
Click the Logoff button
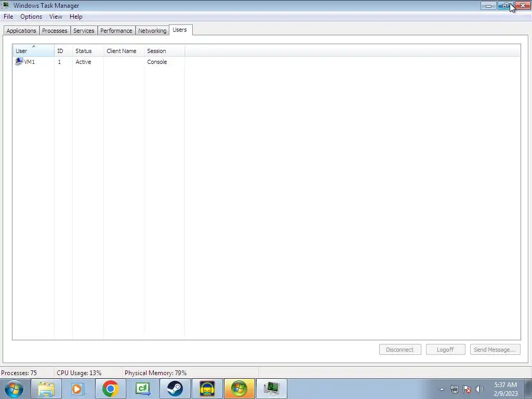(445, 350)
